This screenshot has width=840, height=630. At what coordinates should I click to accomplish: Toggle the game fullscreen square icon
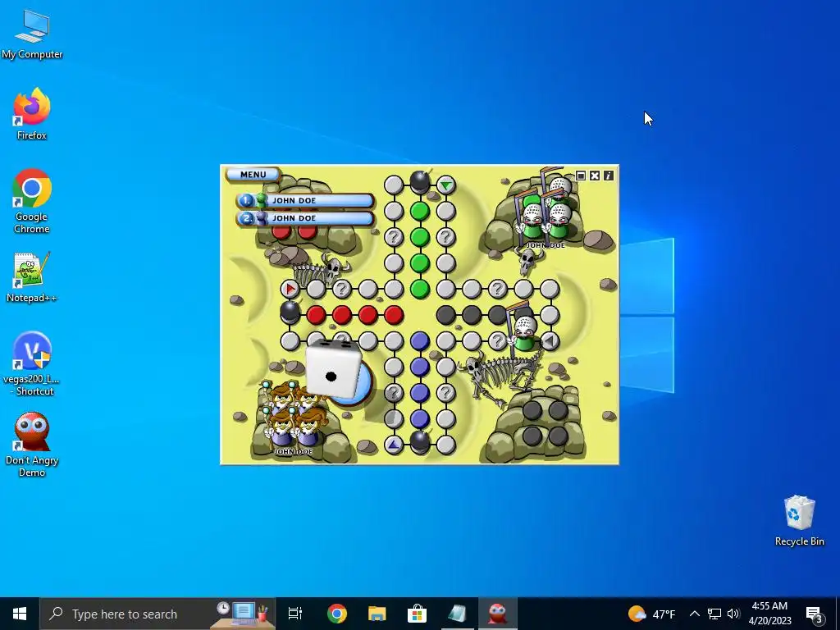(x=581, y=176)
